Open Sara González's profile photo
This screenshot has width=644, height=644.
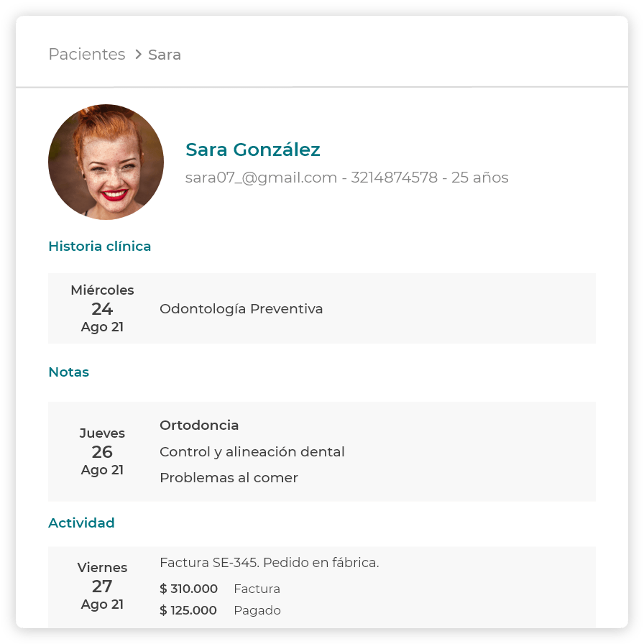pos(106,162)
